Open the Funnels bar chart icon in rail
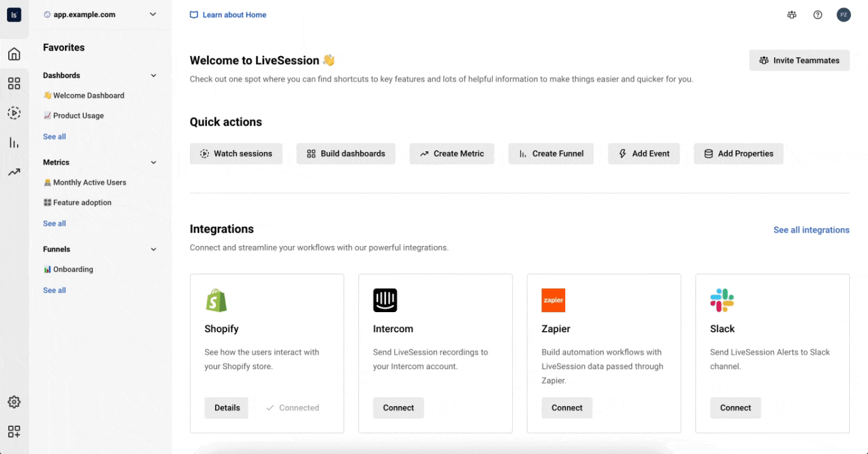 [x=14, y=143]
